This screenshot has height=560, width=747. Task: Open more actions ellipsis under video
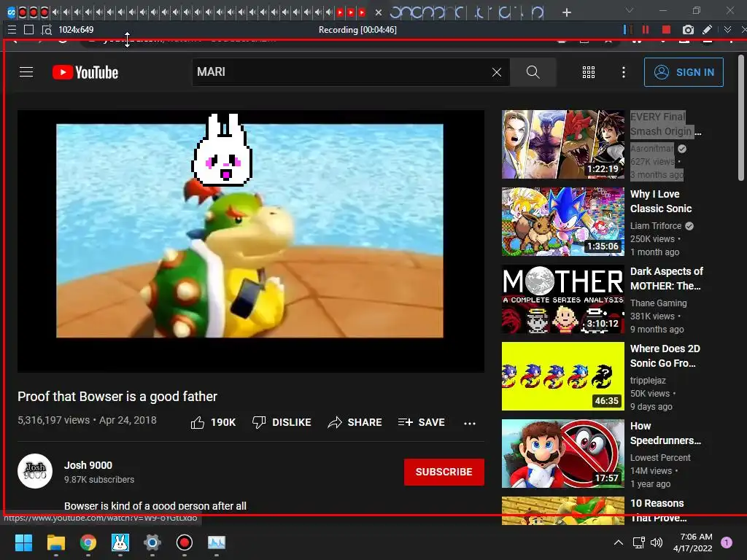pyautogui.click(x=470, y=423)
